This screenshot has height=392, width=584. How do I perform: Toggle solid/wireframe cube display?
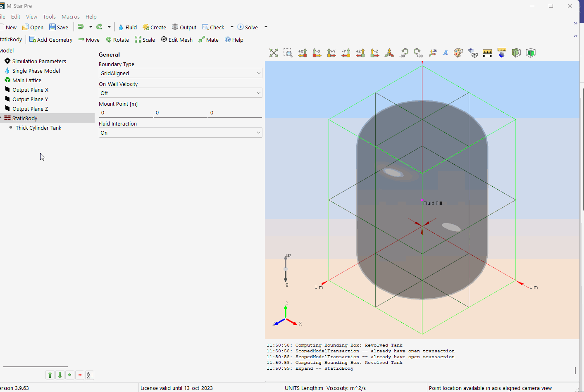click(x=473, y=53)
